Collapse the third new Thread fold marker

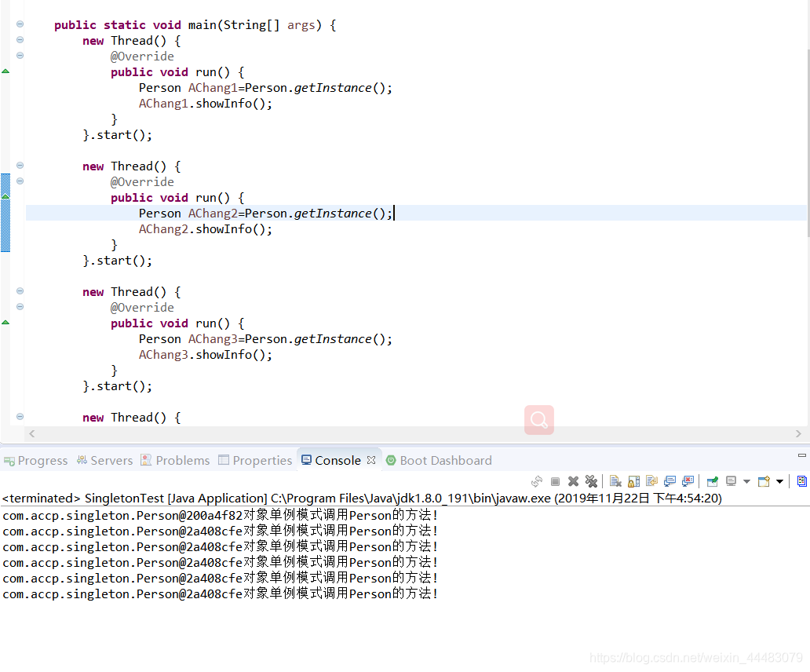click(20, 290)
